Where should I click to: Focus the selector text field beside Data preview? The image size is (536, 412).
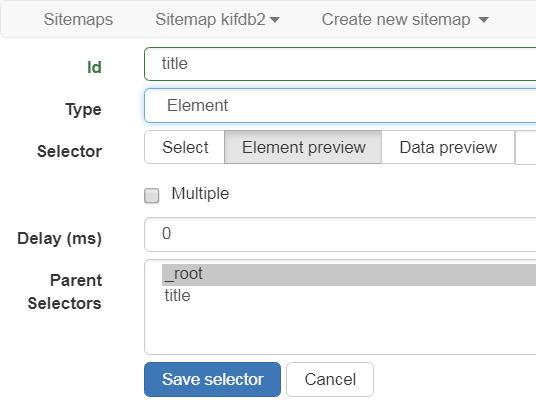pos(526,147)
